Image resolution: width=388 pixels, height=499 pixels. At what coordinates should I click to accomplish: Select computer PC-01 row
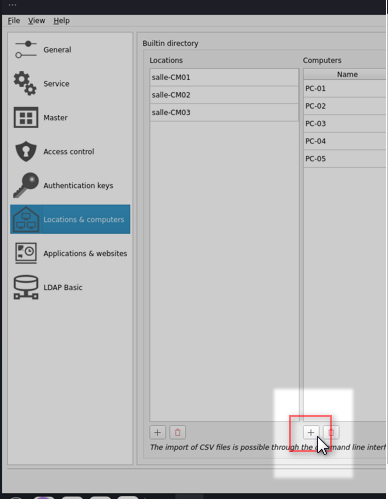click(x=345, y=89)
